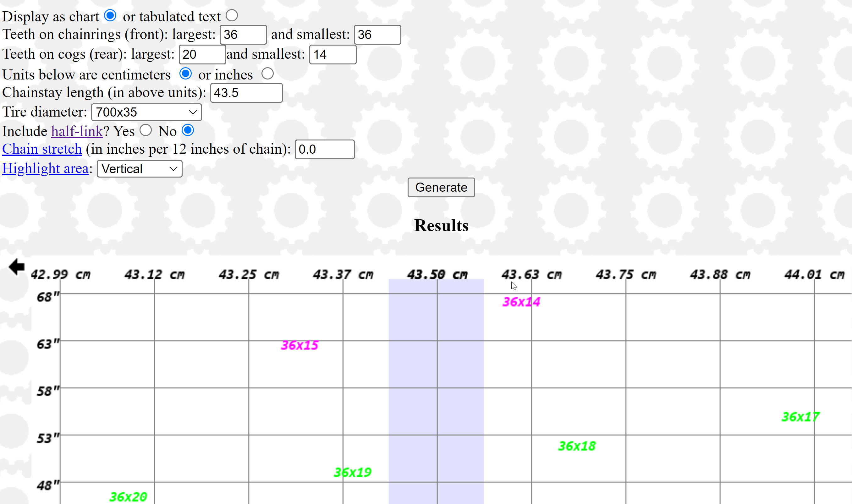Click the largest chainring teeth field
Viewport: 852px width, 504px height.
click(x=243, y=35)
